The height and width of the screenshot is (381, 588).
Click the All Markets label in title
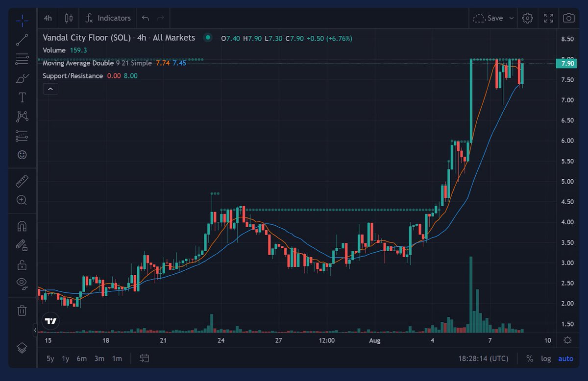173,38
